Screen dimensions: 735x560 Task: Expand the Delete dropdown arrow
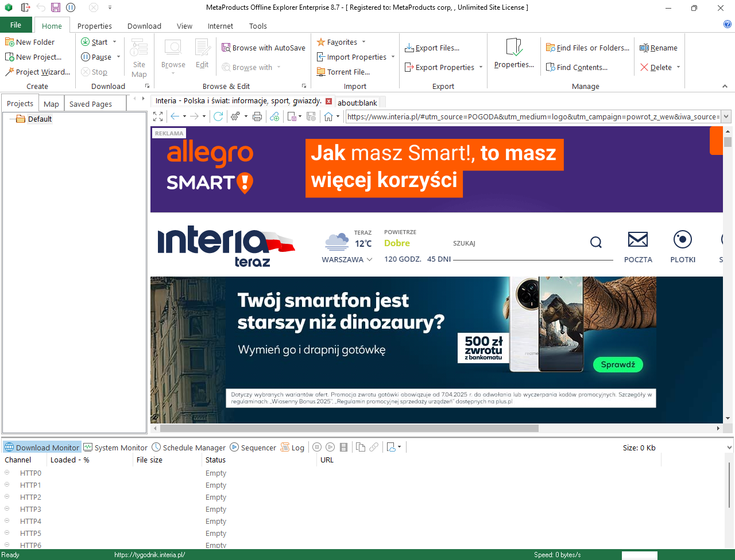pyautogui.click(x=678, y=67)
